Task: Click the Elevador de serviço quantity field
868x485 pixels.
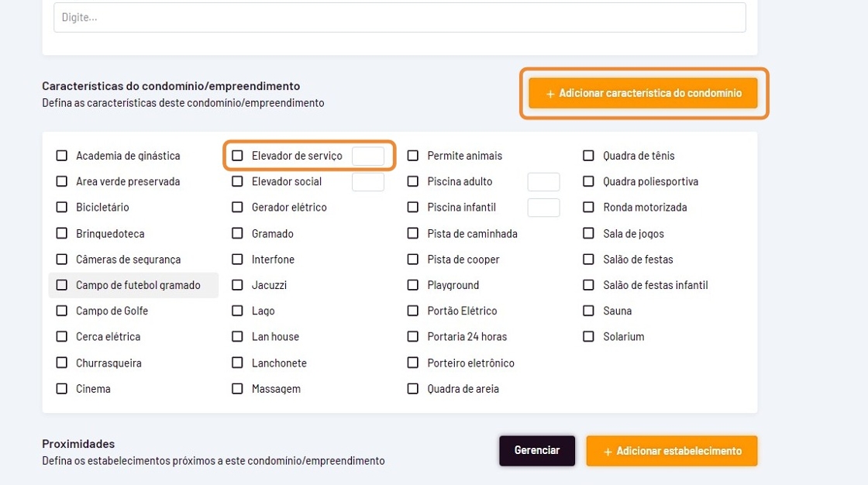Action: [x=368, y=156]
